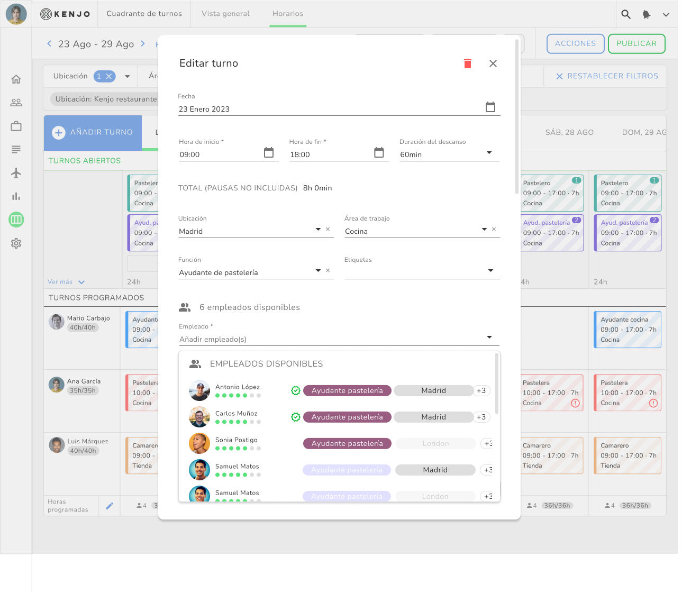
Task: Click the verified check icon for Antonio López
Action: pos(296,390)
